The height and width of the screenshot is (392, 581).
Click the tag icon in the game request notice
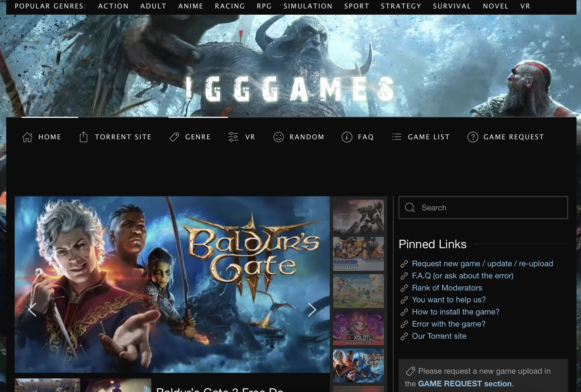[410, 371]
